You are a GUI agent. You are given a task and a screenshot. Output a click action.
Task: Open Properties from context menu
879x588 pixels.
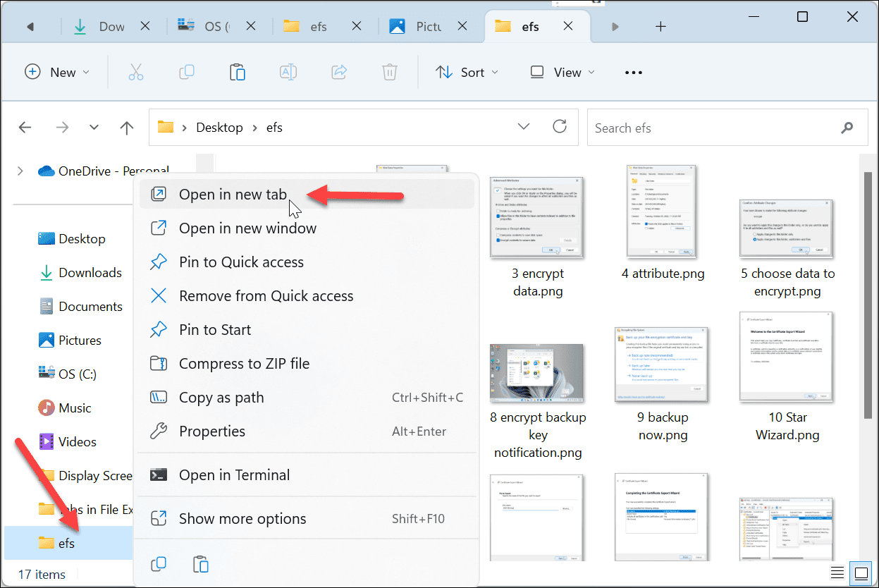(307, 431)
